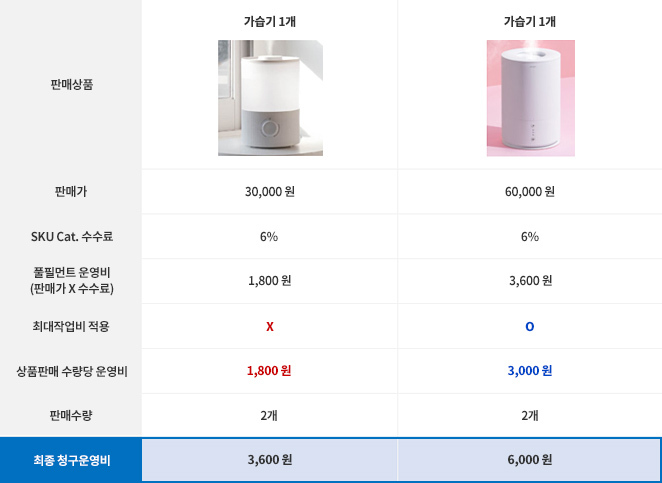Click the right column 가습기 1개 title
The width and height of the screenshot is (662, 483).
pos(530,21)
